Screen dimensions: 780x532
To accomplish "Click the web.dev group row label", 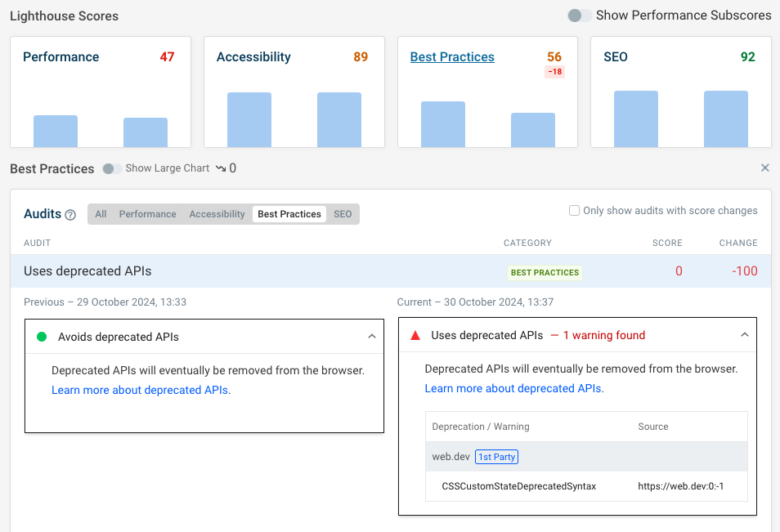I will tap(451, 457).
